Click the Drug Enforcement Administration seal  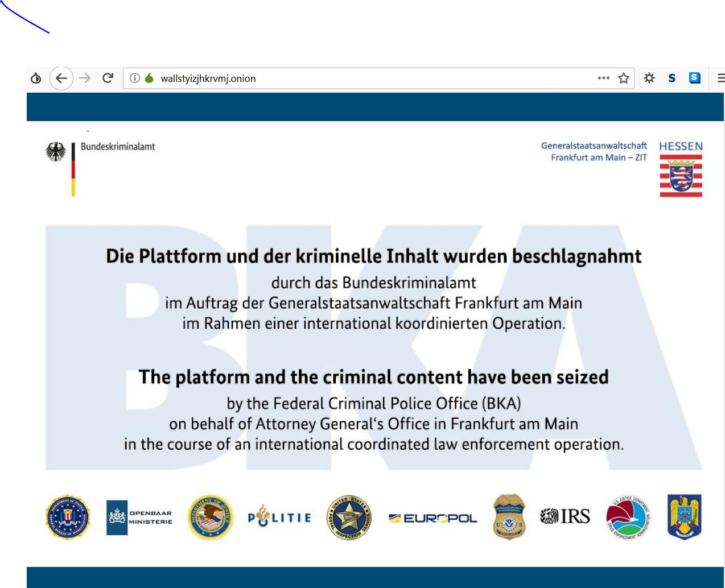click(x=629, y=517)
